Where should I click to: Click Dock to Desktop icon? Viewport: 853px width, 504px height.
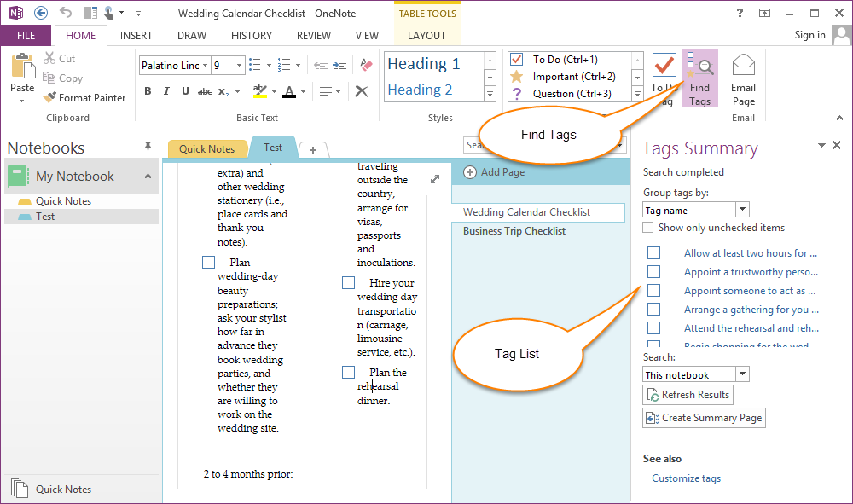point(90,13)
